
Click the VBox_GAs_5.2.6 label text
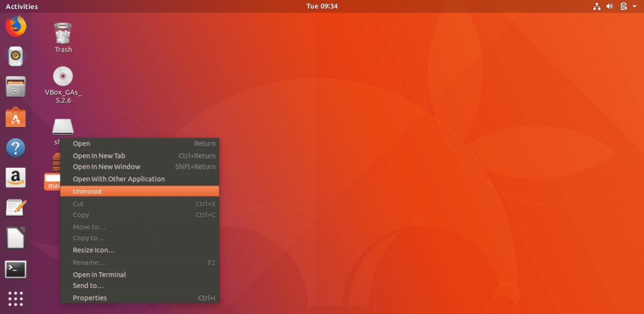63,96
